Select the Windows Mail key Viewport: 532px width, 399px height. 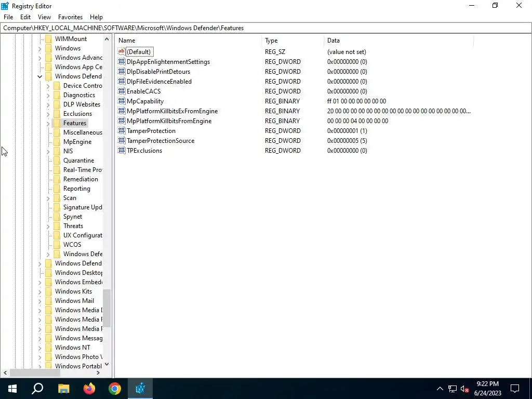point(74,301)
